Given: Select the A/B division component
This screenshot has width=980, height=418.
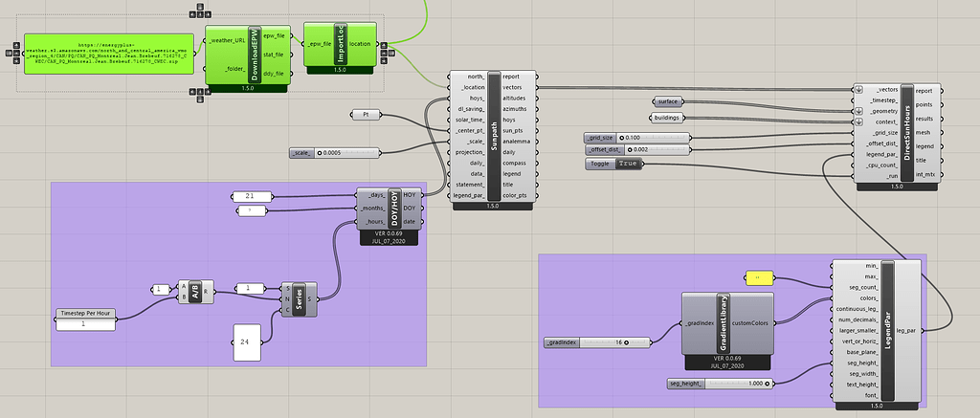Looking at the screenshot, I should pos(195,292).
